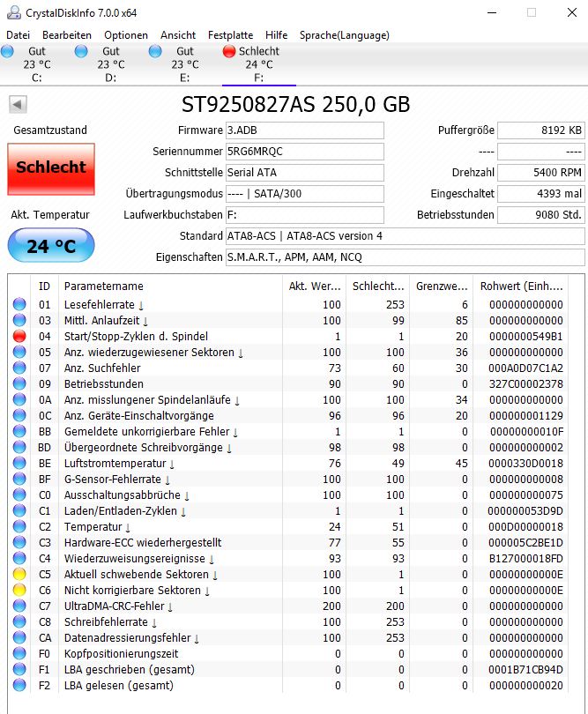Viewport: 588px width, 714px height.
Task: Open the Festplatte menu
Action: tap(230, 35)
